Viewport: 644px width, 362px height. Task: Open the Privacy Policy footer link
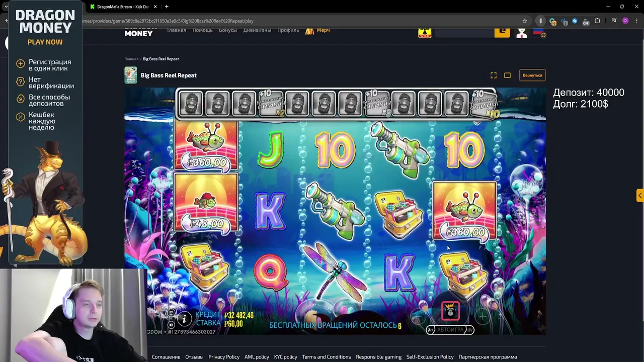click(x=224, y=357)
